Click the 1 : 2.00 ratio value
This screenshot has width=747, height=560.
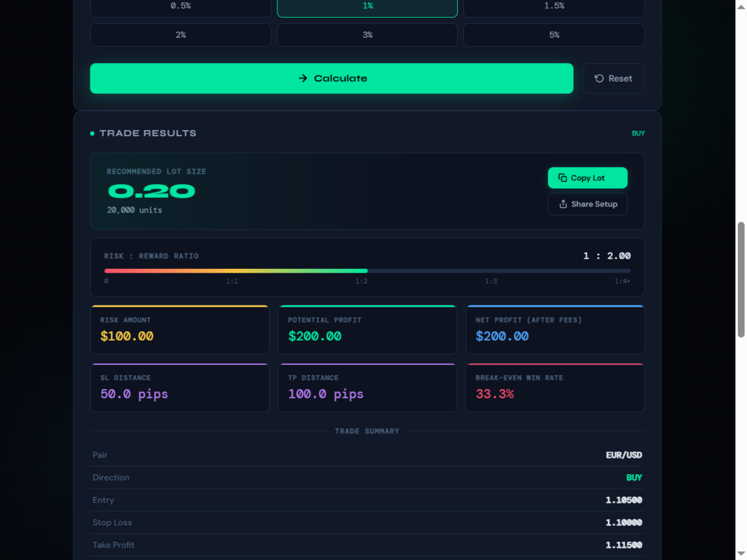(607, 255)
